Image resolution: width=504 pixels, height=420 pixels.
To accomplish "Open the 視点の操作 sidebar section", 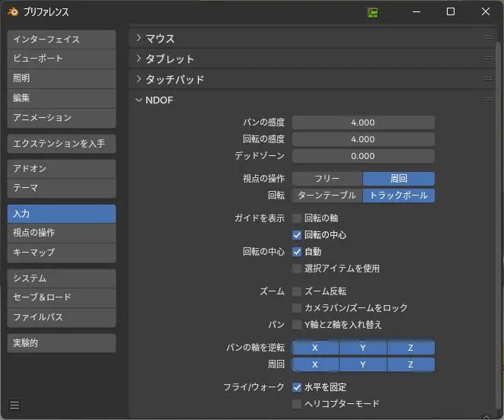I will [62, 233].
